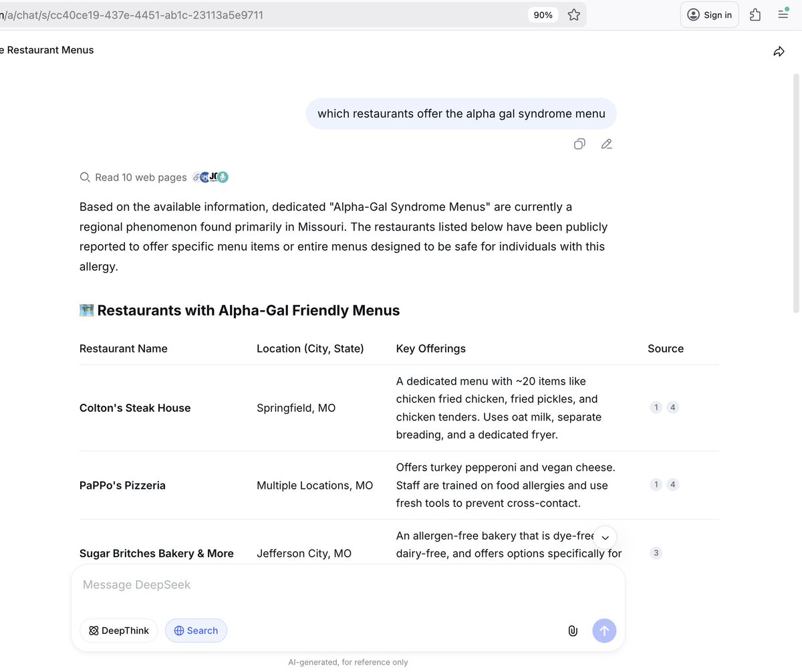Open source citation 4 for Colton's Steak House
The image size is (802, 672).
[672, 407]
